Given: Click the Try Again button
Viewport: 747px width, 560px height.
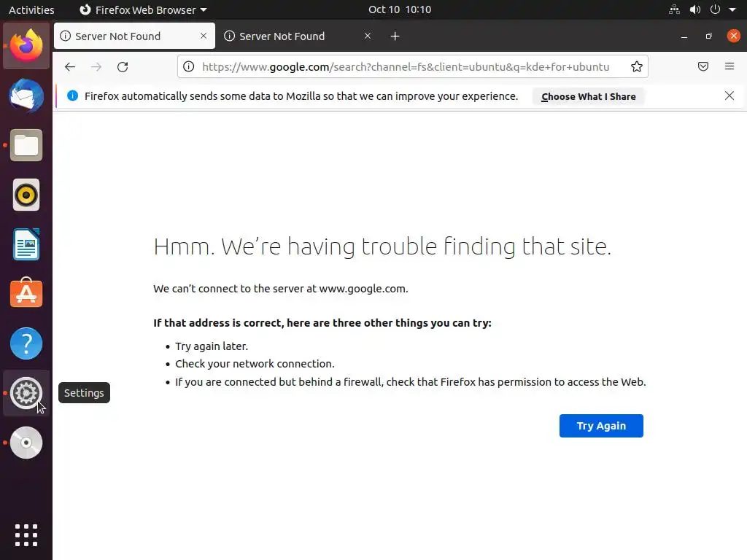Looking at the screenshot, I should click(601, 426).
